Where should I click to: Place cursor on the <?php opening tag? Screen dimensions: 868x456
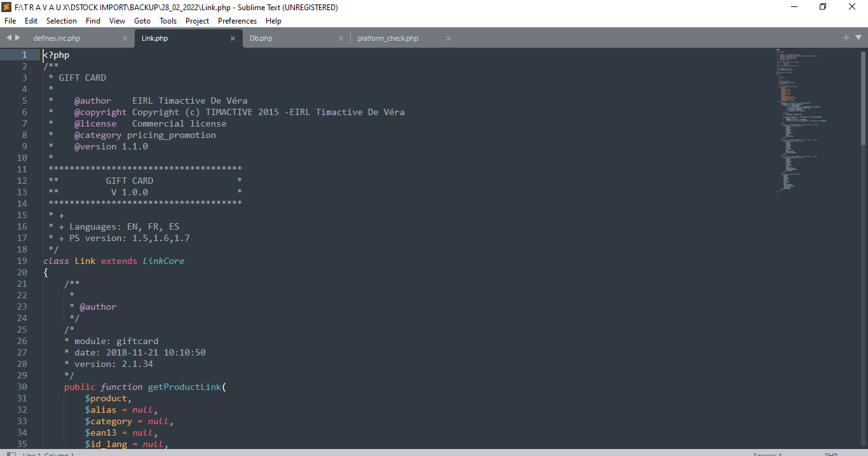click(x=57, y=55)
